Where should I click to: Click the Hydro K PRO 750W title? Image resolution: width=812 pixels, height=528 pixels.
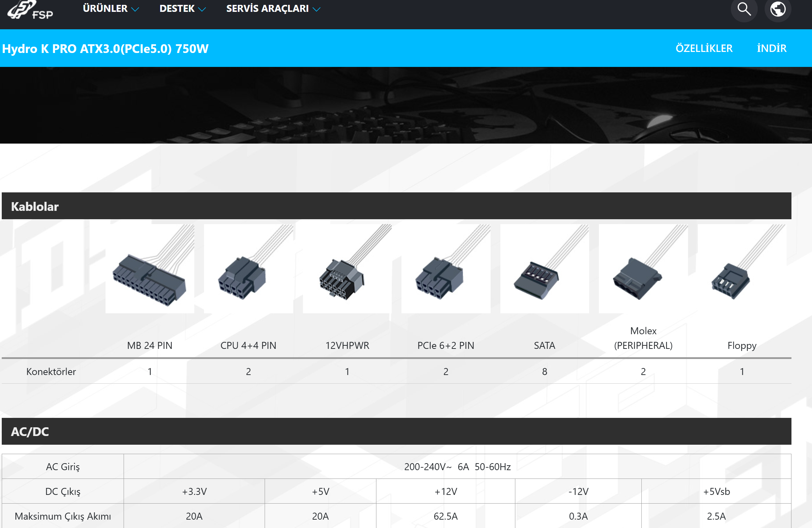(x=105, y=49)
